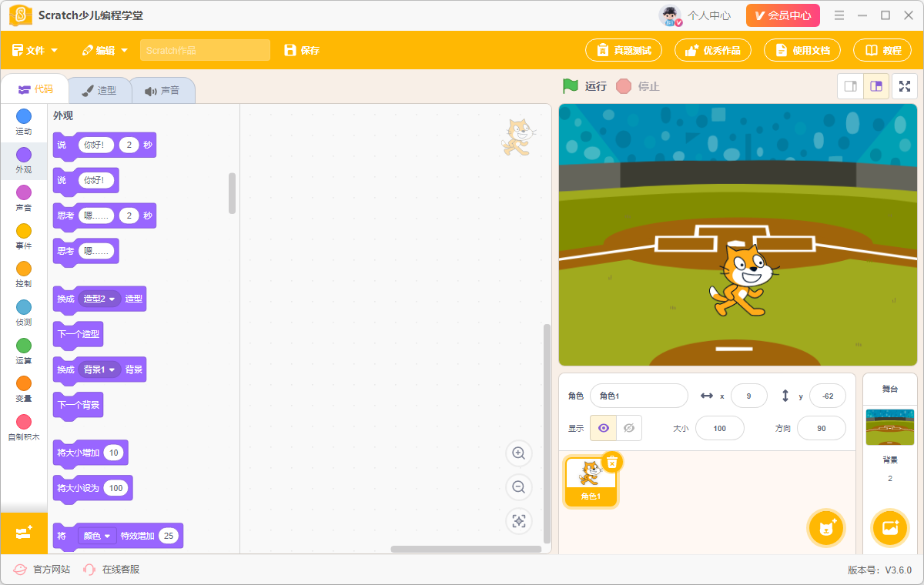The image size is (924, 585).
Task: Click the red 停止 stop icon
Action: coord(624,86)
